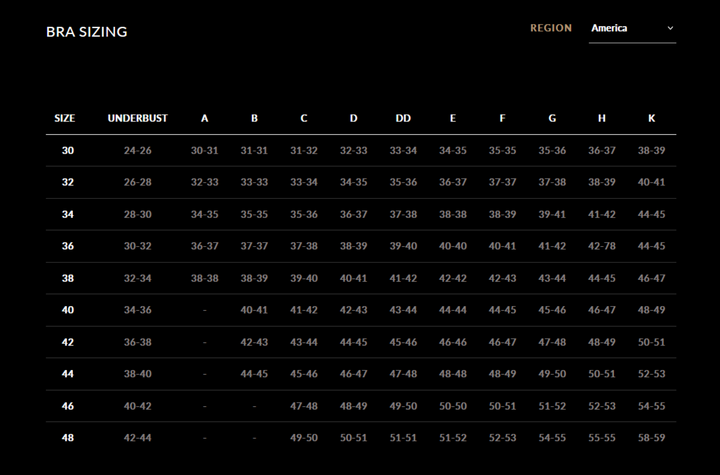The image size is (720, 475).
Task: Click the 24-26 underbust cell
Action: point(138,150)
